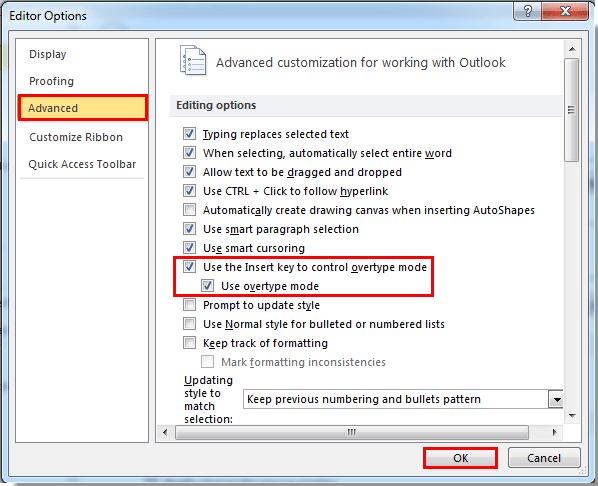Screen dimensions: 598x486
Task: Toggle Use smart cursoring checkbox
Action: tap(190, 248)
